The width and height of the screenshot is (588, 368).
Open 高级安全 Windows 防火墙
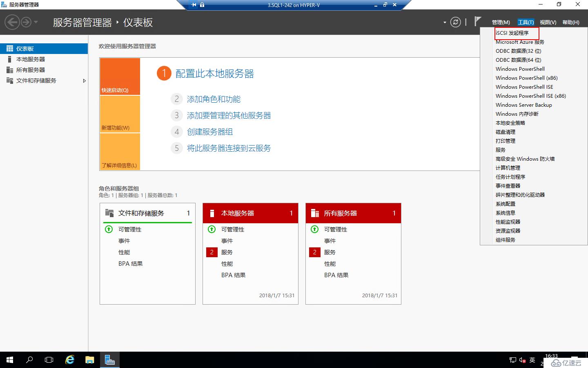[x=525, y=159]
